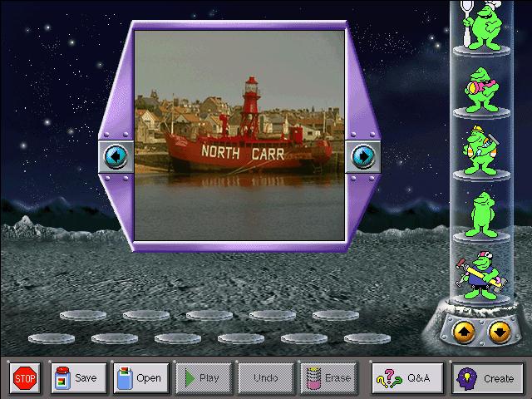Click the Erase button
This screenshot has width=532, height=399.
pos(329,378)
